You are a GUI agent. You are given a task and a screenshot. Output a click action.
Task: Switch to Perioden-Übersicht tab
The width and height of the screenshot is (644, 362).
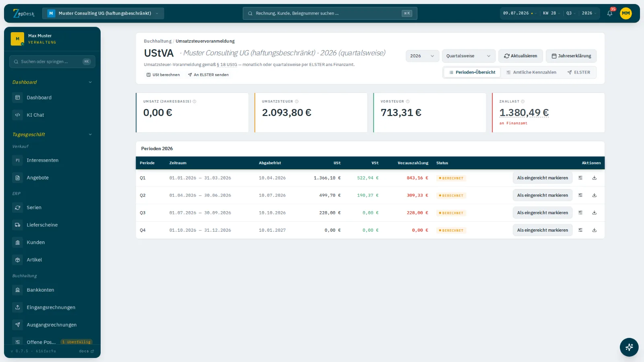pyautogui.click(x=472, y=72)
